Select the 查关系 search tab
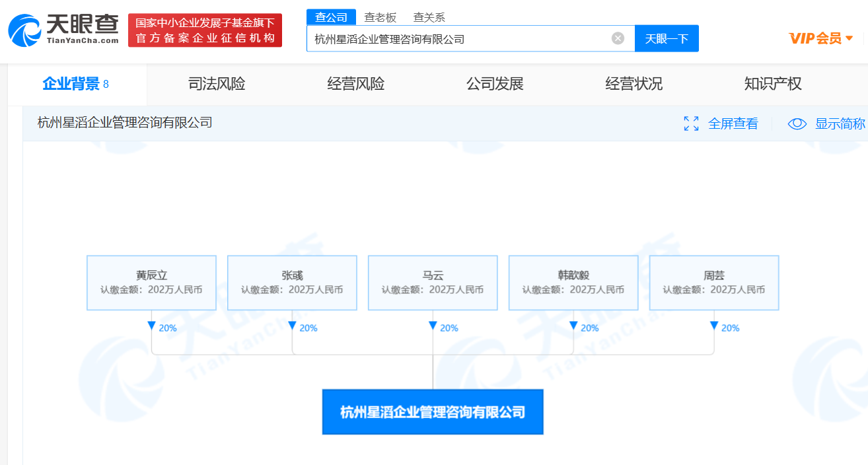This screenshot has width=868, height=465. tap(429, 17)
